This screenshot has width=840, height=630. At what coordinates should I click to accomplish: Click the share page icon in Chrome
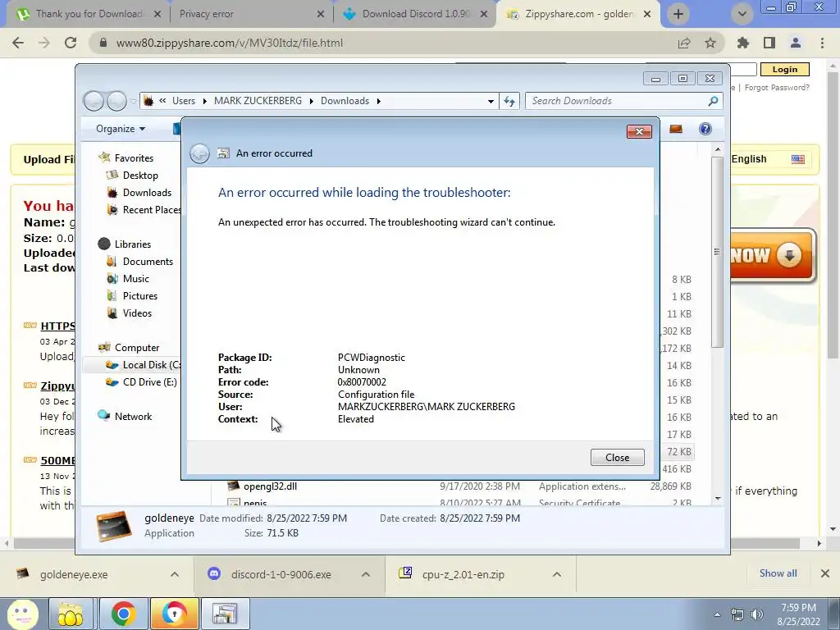[x=684, y=43]
